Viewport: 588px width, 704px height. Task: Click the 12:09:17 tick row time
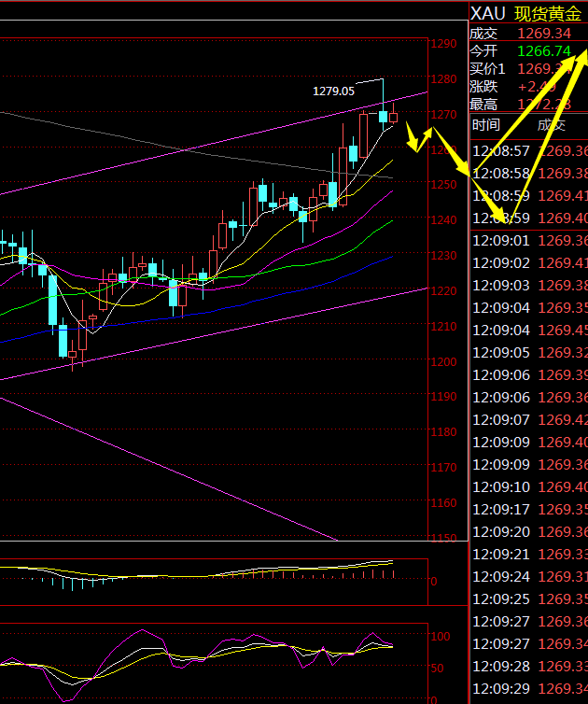click(501, 509)
